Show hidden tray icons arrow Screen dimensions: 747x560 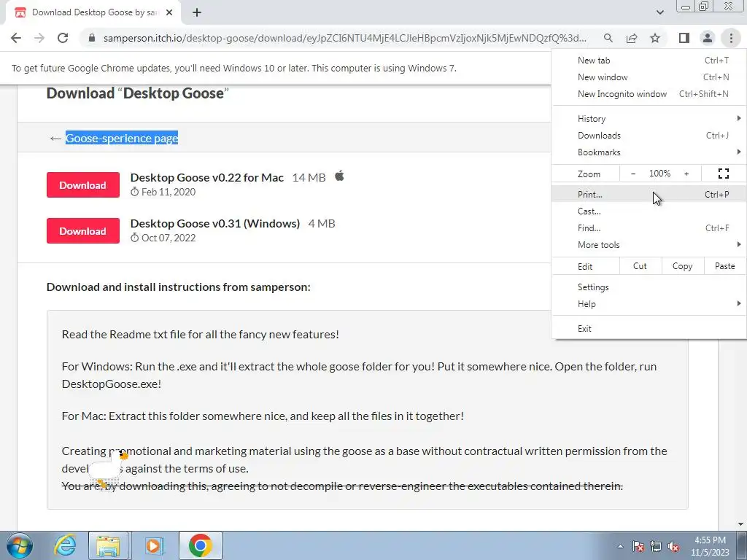point(620,546)
